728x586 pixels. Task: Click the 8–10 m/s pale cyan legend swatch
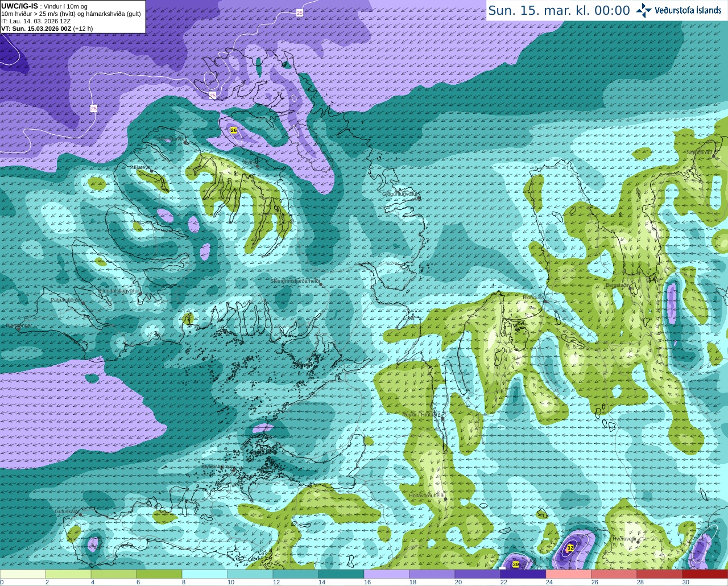point(205,574)
